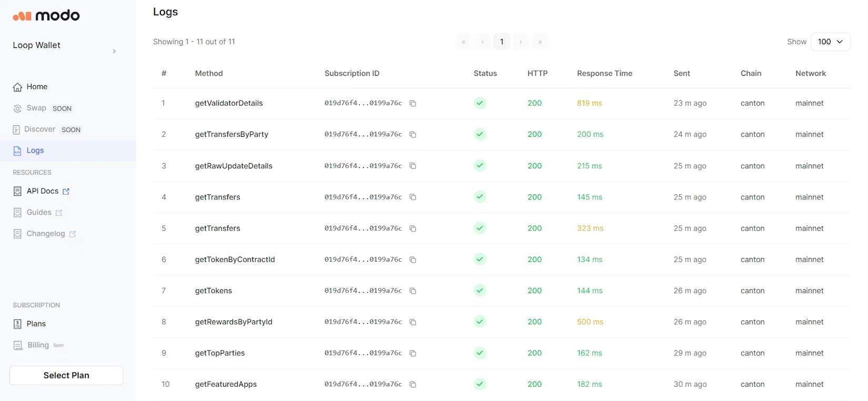Copy subscription ID in row 5 getTransfers
This screenshot has height=401, width=868.
click(413, 228)
